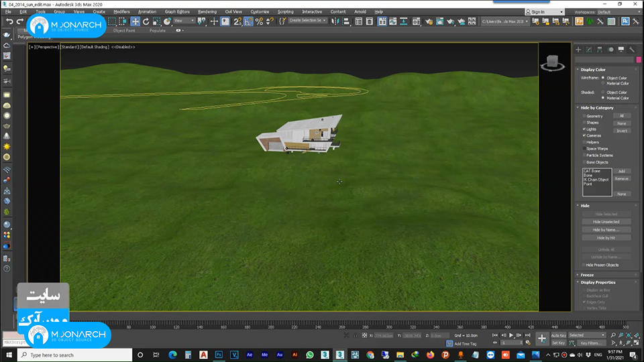Jump to the Go to End frame button
Viewport: 644px width, 362px height.
pos(528,335)
